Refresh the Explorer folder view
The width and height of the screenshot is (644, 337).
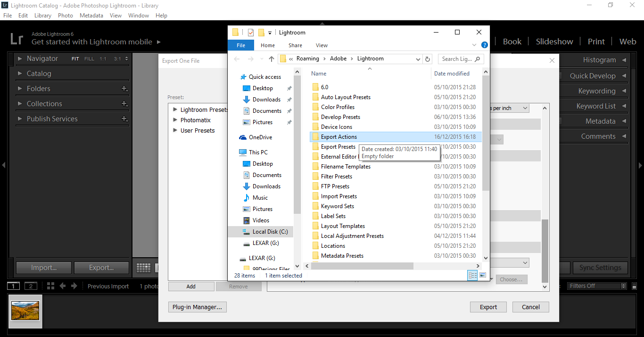tap(428, 59)
